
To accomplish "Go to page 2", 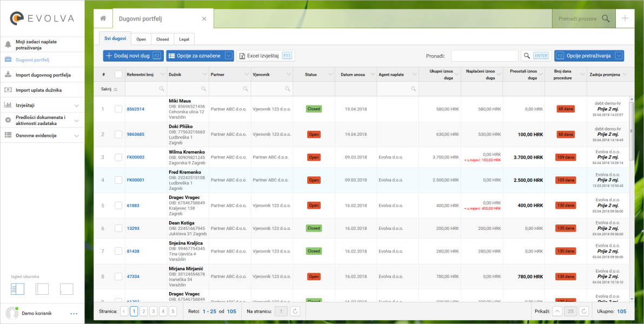I will click(144, 312).
